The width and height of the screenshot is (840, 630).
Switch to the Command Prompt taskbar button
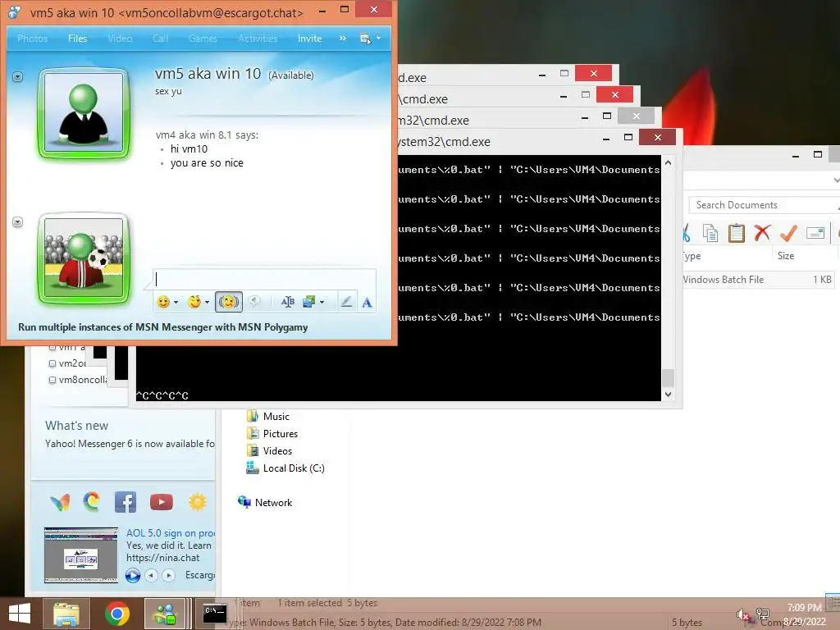pos(214,614)
